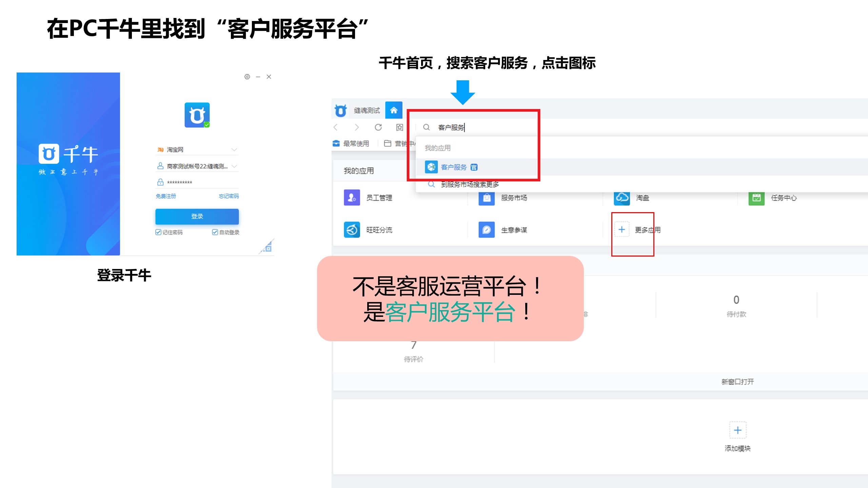Toggle the 自动登录 checkbox
868x488 pixels.
click(x=215, y=232)
